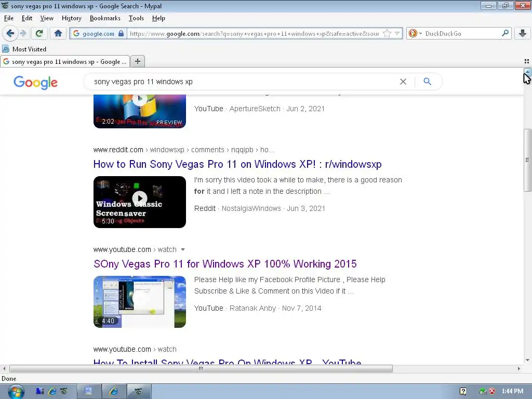
Task: Click 'Reddit · NostalgiaWindows · Jun 3, 2021' text
Action: click(260, 208)
